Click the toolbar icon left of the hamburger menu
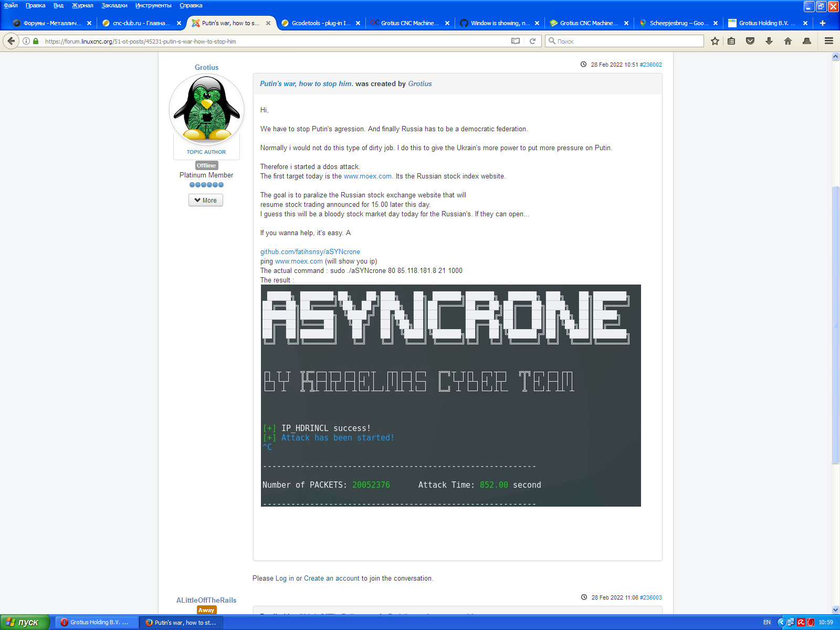The width and height of the screenshot is (840, 630). 807,41
